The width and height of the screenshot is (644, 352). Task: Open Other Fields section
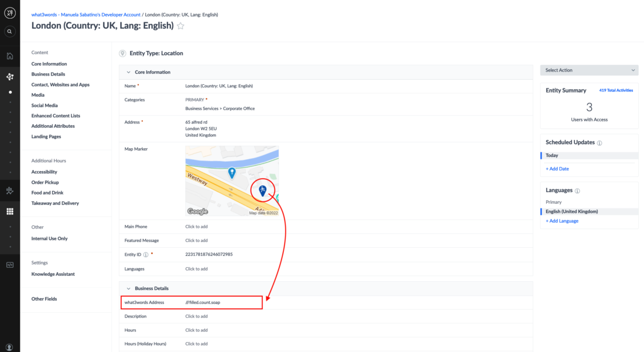tap(44, 299)
